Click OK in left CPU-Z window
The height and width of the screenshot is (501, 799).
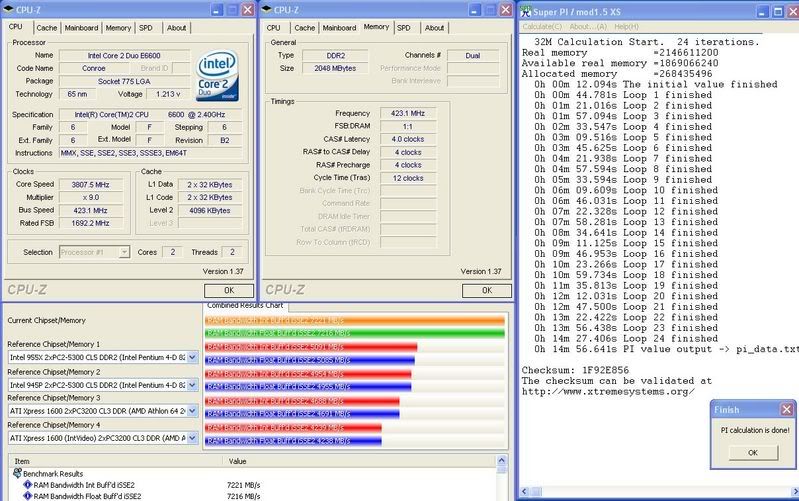229,291
